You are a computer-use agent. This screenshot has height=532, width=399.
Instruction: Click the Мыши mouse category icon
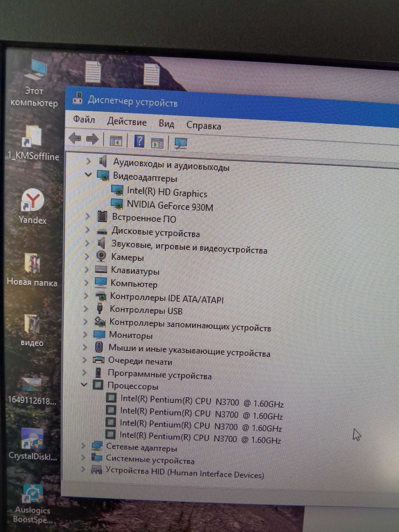pyautogui.click(x=99, y=347)
